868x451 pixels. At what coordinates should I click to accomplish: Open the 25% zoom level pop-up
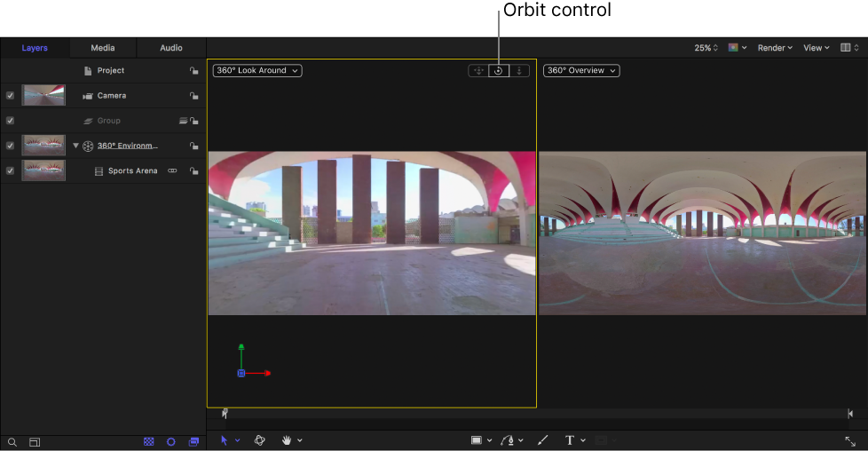tap(706, 48)
